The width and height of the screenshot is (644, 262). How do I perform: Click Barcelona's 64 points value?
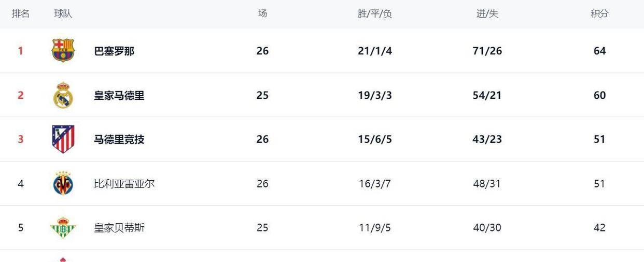(x=599, y=51)
